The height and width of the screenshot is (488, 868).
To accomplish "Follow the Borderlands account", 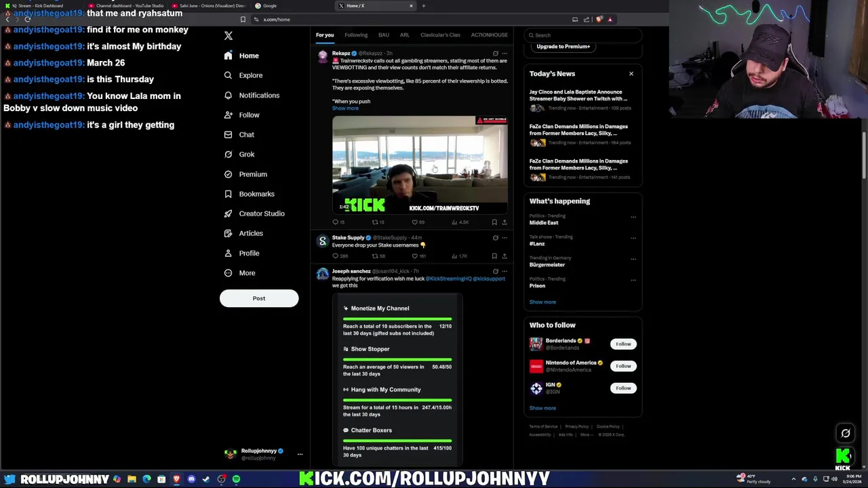I will pyautogui.click(x=623, y=344).
